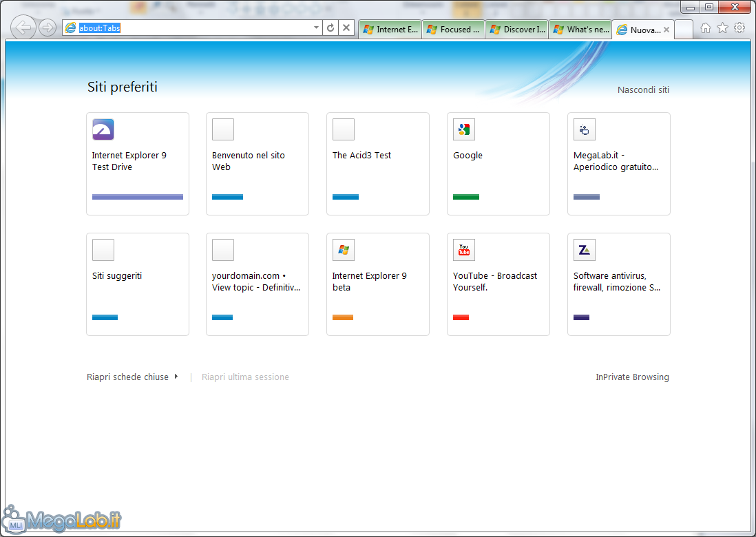
Task: Click the green activity bar on Google tile
Action: click(466, 197)
